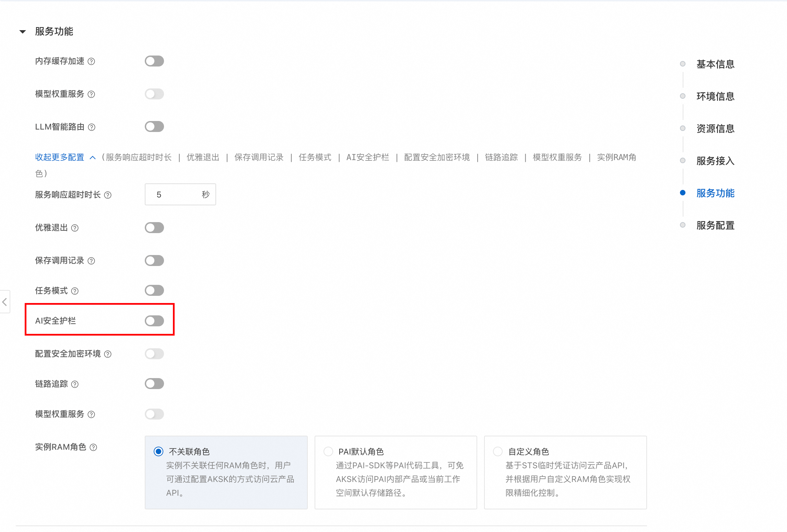Click help icon beside 优雅退出

(75, 228)
